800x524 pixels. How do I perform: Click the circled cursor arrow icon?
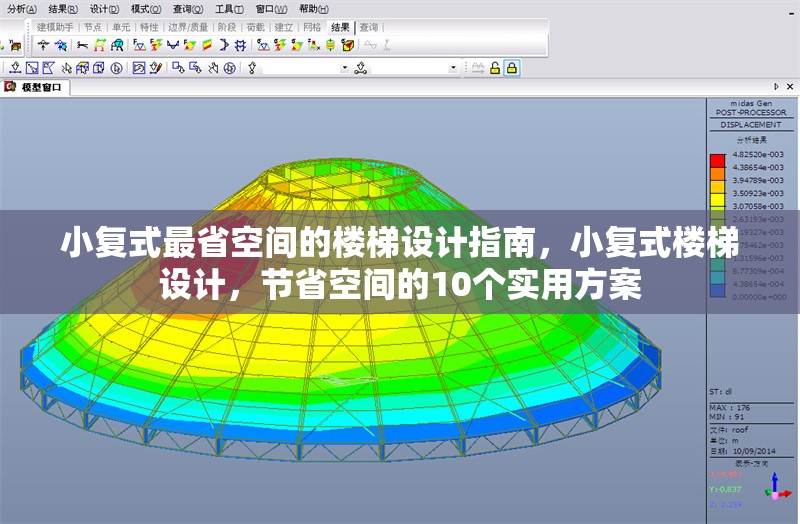tap(116, 68)
